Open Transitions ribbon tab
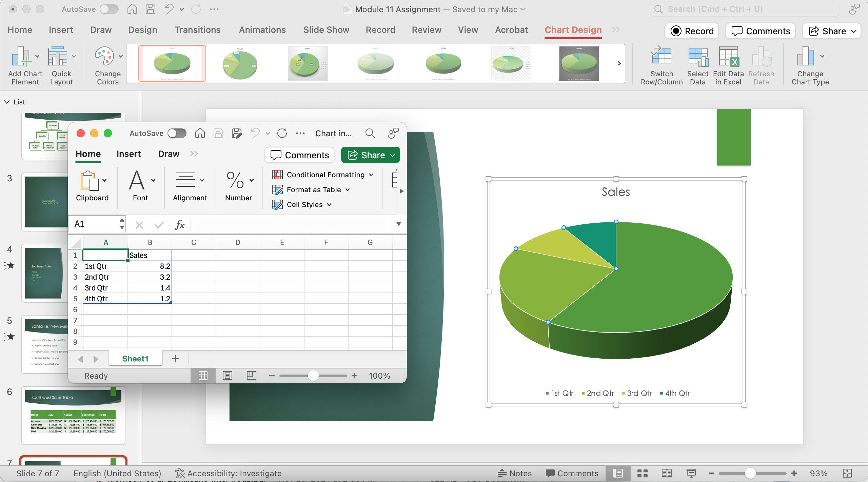Viewport: 868px width, 482px height. pyautogui.click(x=198, y=30)
